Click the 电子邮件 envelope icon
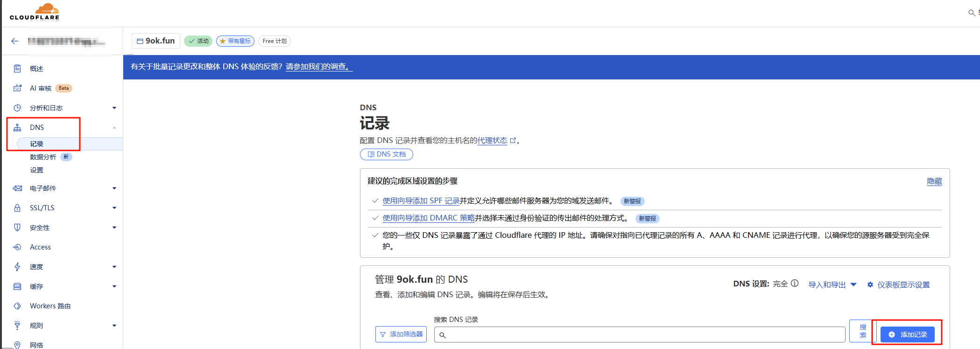Screen dimensions: 980x349 click(x=17, y=188)
